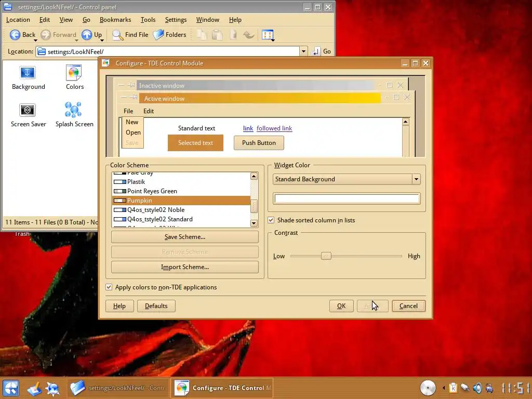Image resolution: width=532 pixels, height=399 pixels.
Task: Open the View menu
Action: (x=66, y=20)
